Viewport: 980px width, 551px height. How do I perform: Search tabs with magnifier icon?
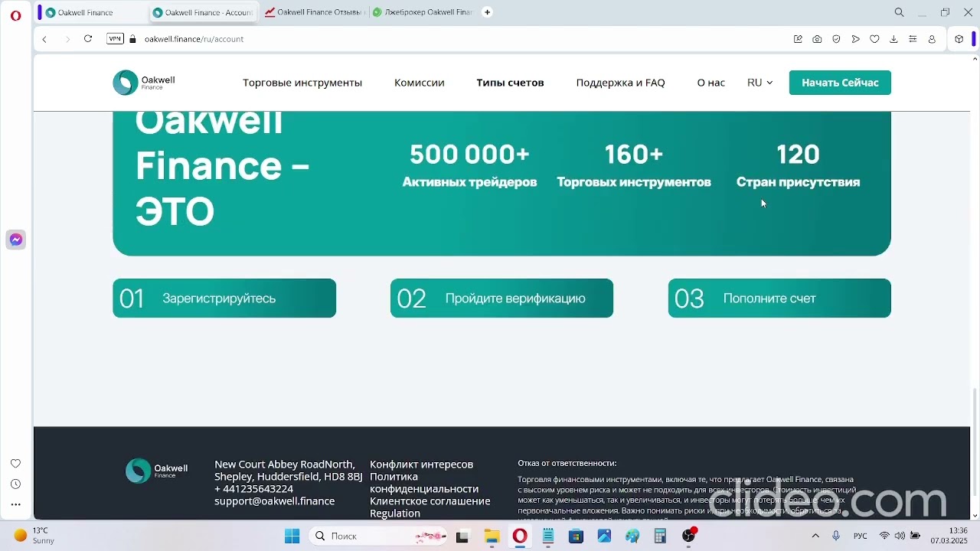pyautogui.click(x=899, y=12)
